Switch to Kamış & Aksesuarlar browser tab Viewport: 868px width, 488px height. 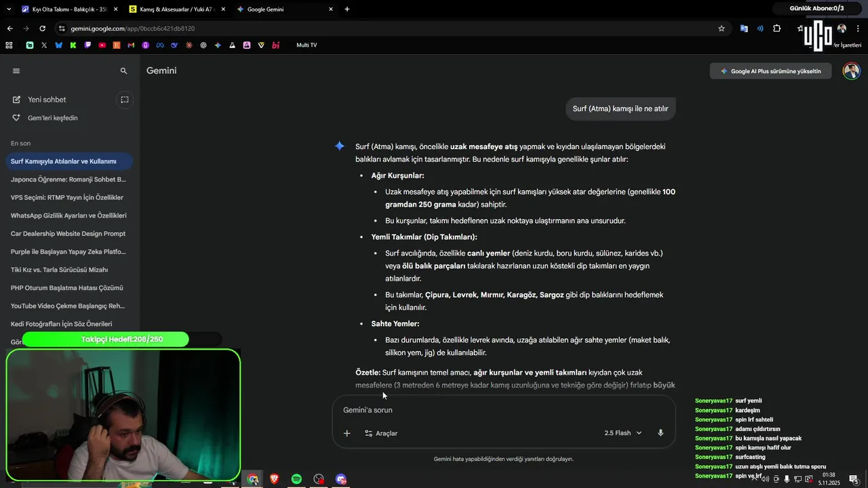176,9
